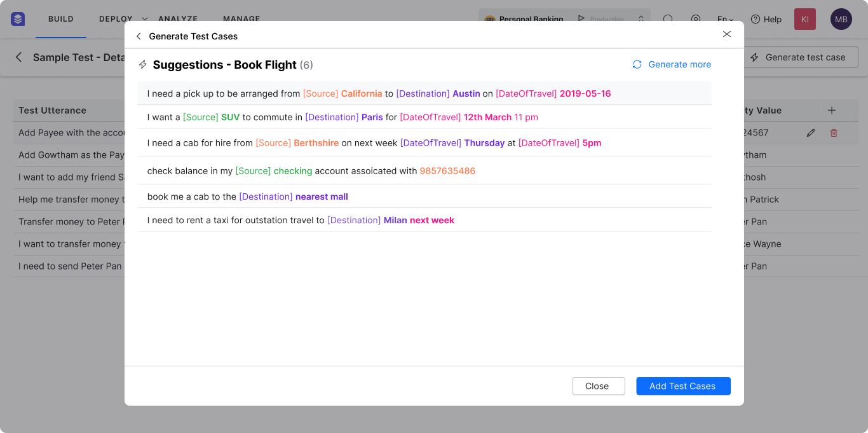Expand the DEPLOY chevron dropdown
868x433 pixels.
(145, 19)
